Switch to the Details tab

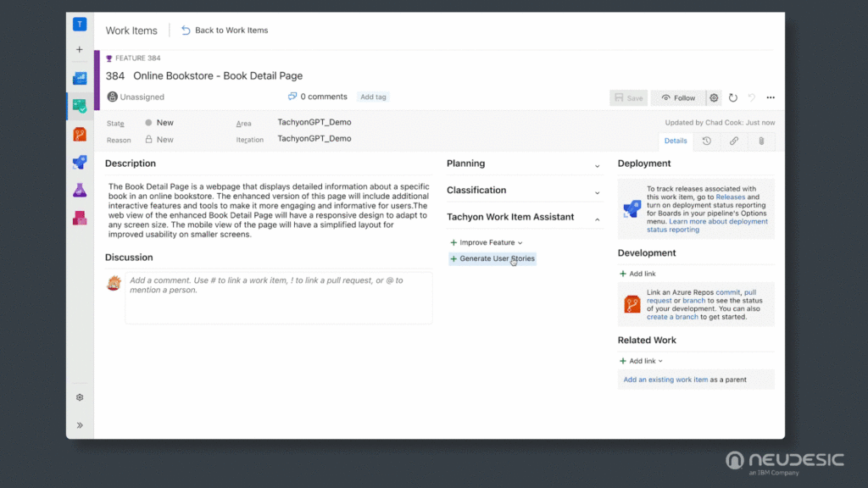click(x=676, y=141)
